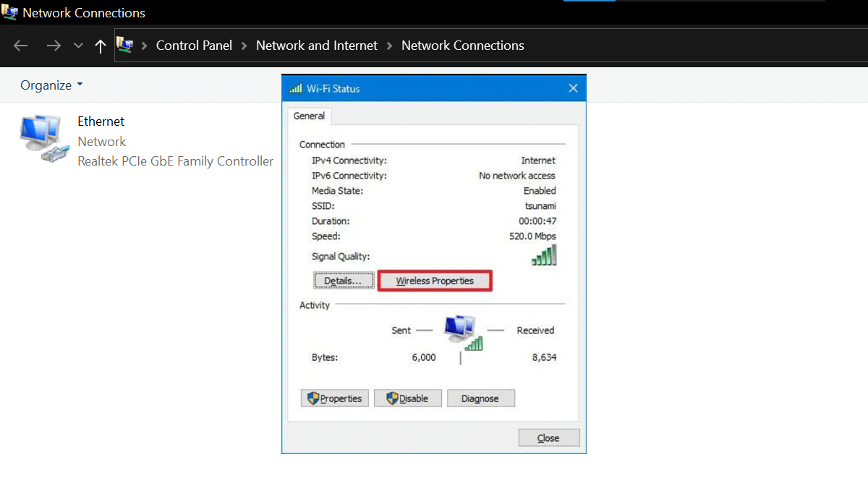Screen dimensions: 868x488
Task: Open adapter Properties button
Action: (x=335, y=398)
